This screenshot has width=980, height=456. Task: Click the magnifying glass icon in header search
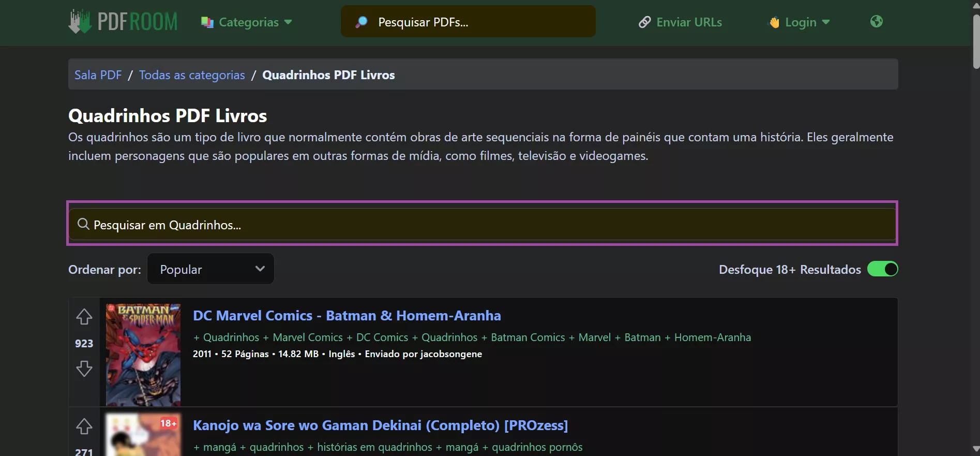point(361,22)
